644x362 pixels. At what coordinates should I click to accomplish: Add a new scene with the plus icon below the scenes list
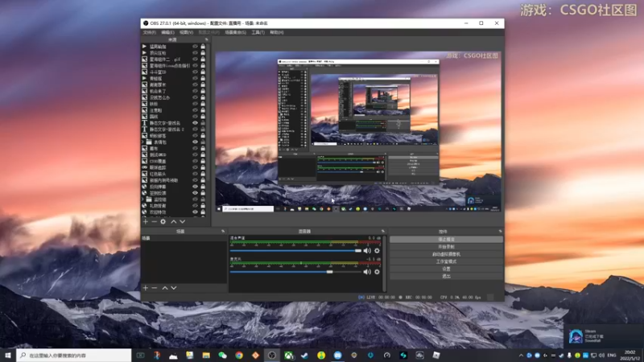(146, 288)
